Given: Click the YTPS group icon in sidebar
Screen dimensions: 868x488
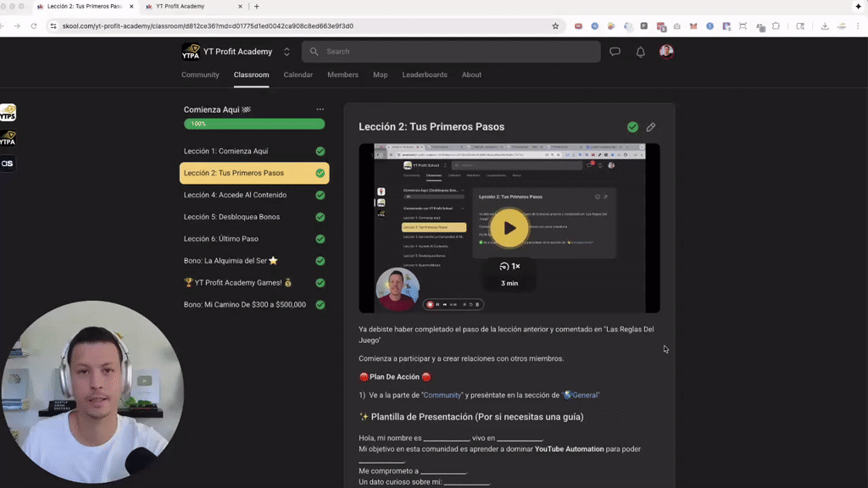Looking at the screenshot, I should click(x=8, y=113).
